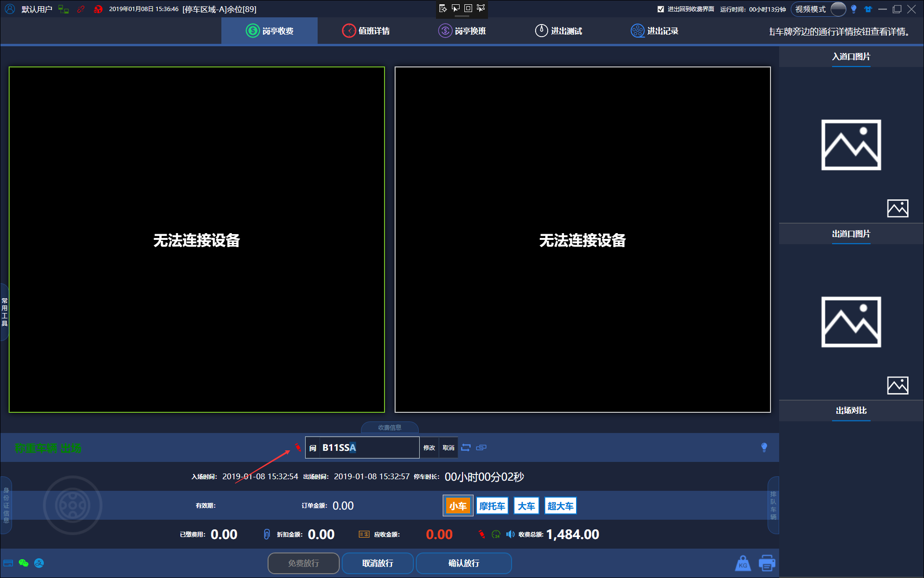Expand the 排队车辆 side tab

[773, 505]
